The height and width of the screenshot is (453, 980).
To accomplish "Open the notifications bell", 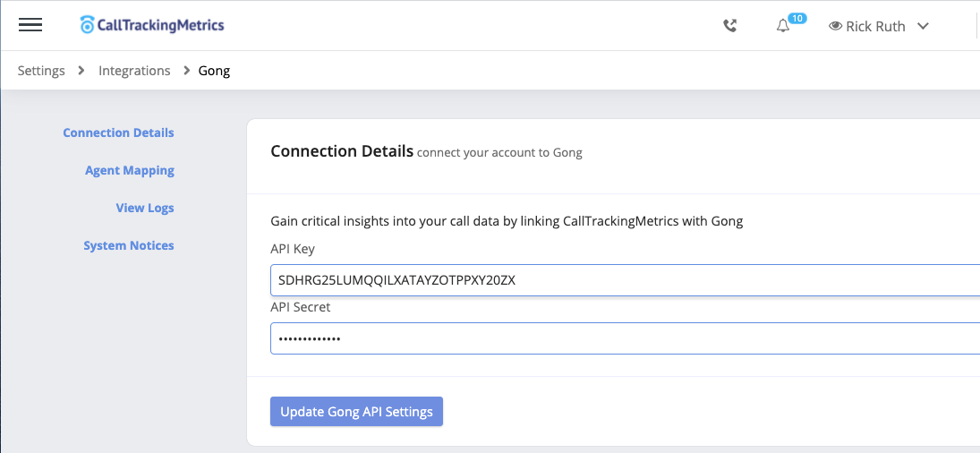I will [782, 26].
